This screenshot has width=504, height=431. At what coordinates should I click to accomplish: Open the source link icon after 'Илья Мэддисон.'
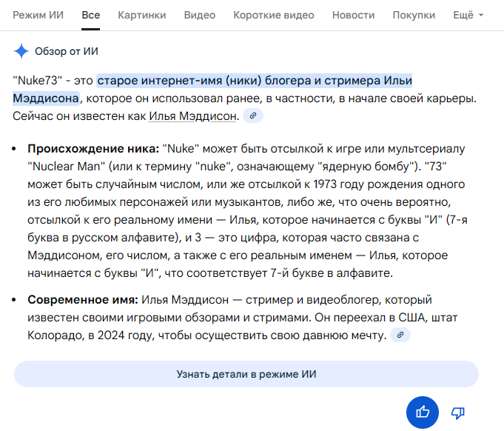pyautogui.click(x=253, y=116)
